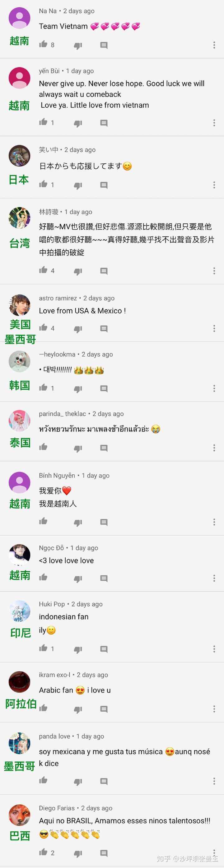The width and height of the screenshot is (224, 868).
Task: Like Diego Farias's BRASIL comment
Action: click(43, 852)
